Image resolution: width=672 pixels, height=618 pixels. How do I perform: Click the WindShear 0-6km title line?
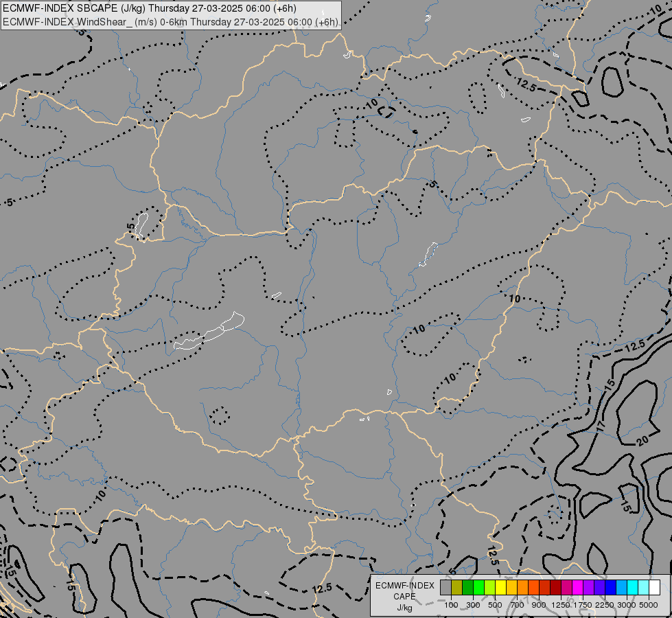170,22
